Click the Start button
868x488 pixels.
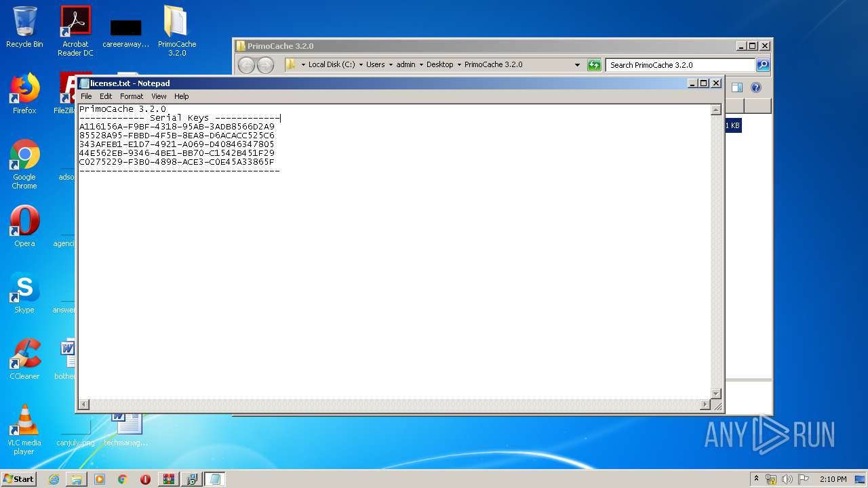coord(19,479)
